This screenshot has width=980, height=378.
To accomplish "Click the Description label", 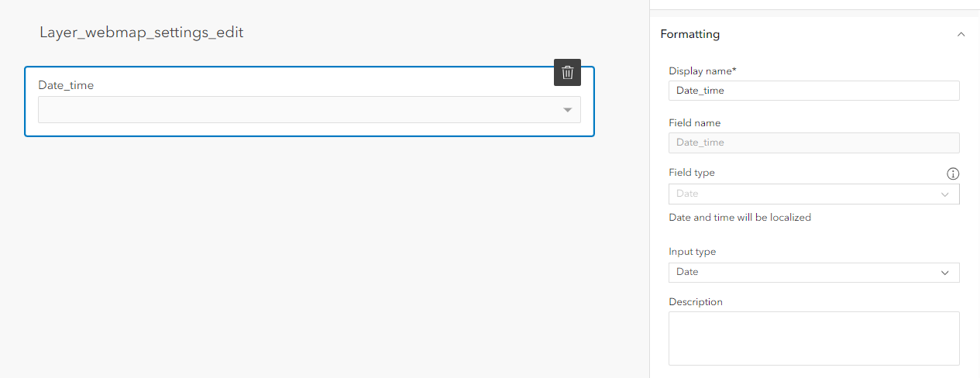I will click(695, 302).
